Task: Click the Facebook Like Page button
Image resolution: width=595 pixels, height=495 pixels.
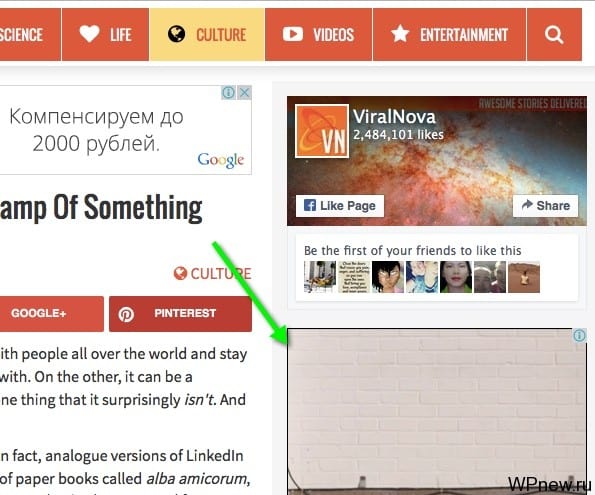Action: 340,206
